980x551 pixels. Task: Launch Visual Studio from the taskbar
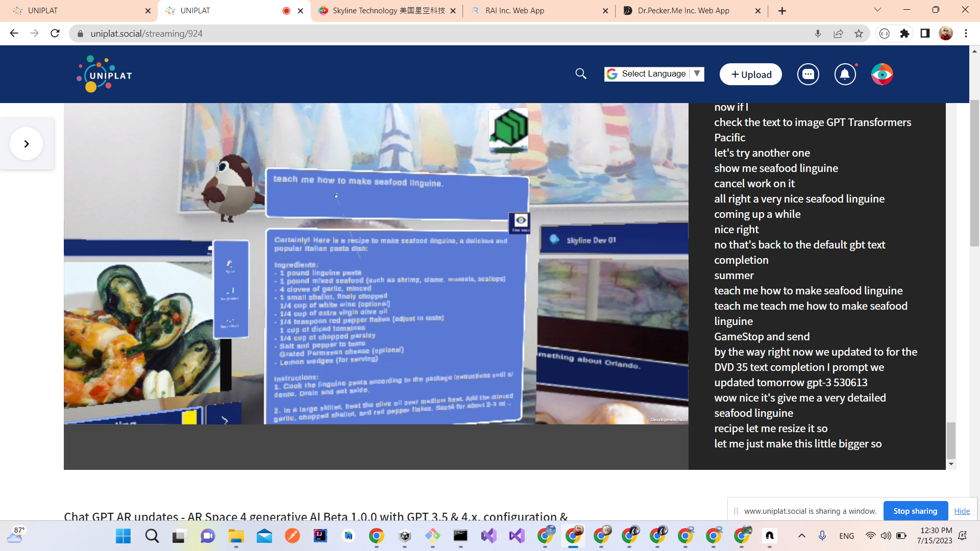(x=517, y=536)
